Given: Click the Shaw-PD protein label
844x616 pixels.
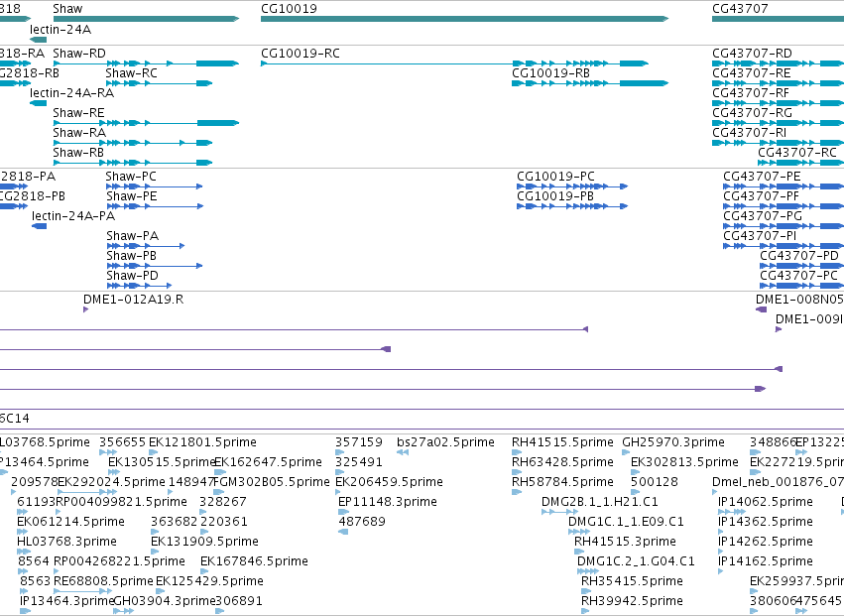Looking at the screenshot, I should (133, 276).
